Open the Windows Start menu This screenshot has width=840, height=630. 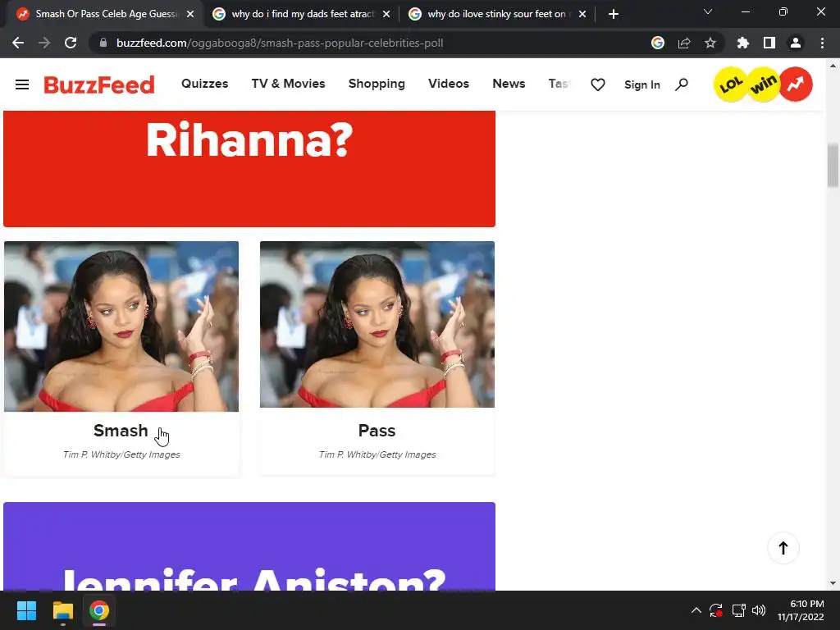26,610
